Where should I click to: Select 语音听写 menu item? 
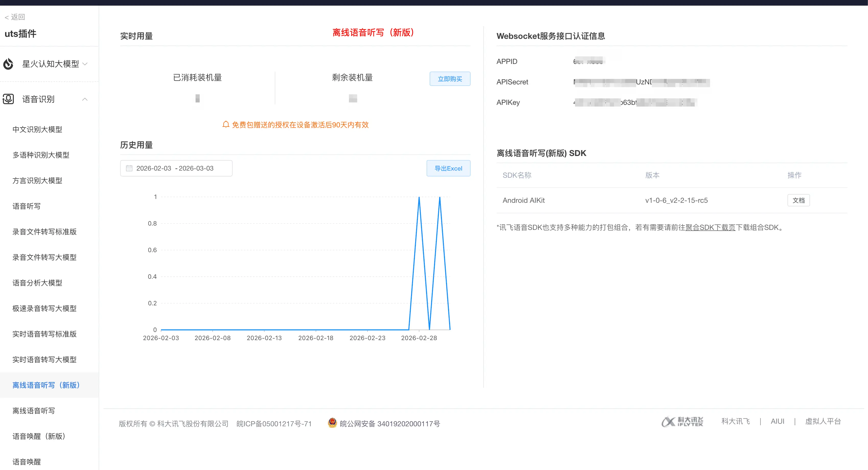point(27,206)
